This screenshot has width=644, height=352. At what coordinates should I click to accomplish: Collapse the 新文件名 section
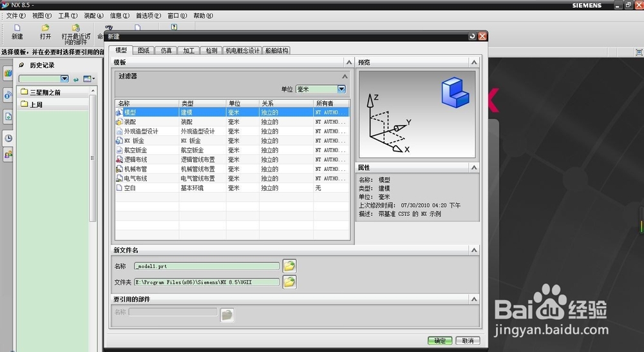(x=474, y=250)
